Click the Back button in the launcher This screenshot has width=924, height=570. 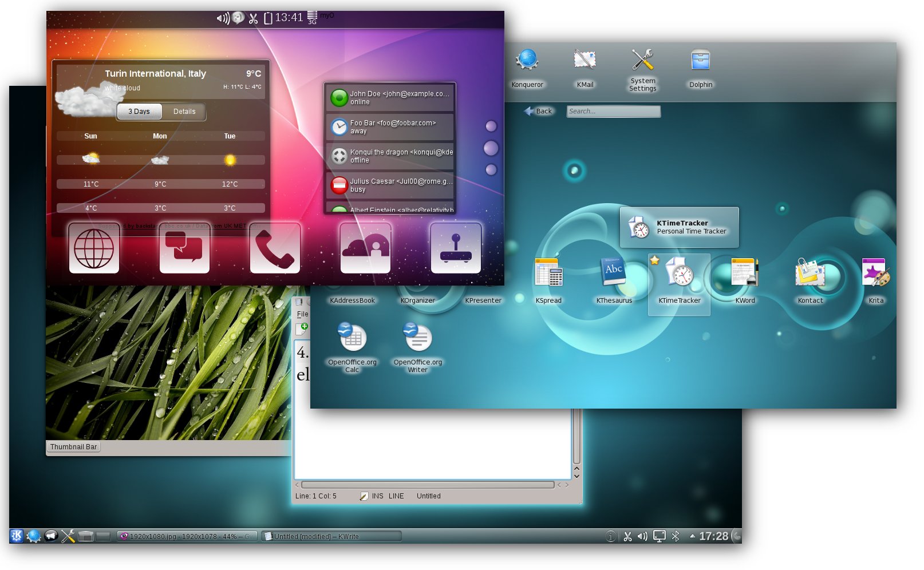coord(538,111)
